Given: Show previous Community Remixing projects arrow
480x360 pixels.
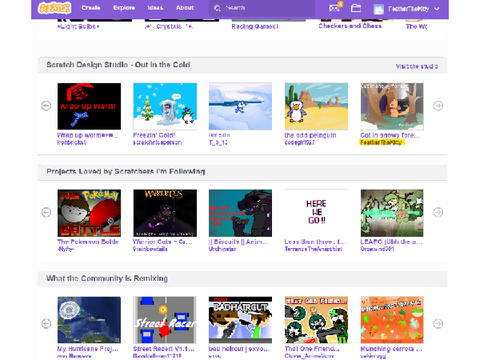Looking at the screenshot, I should tap(46, 323).
